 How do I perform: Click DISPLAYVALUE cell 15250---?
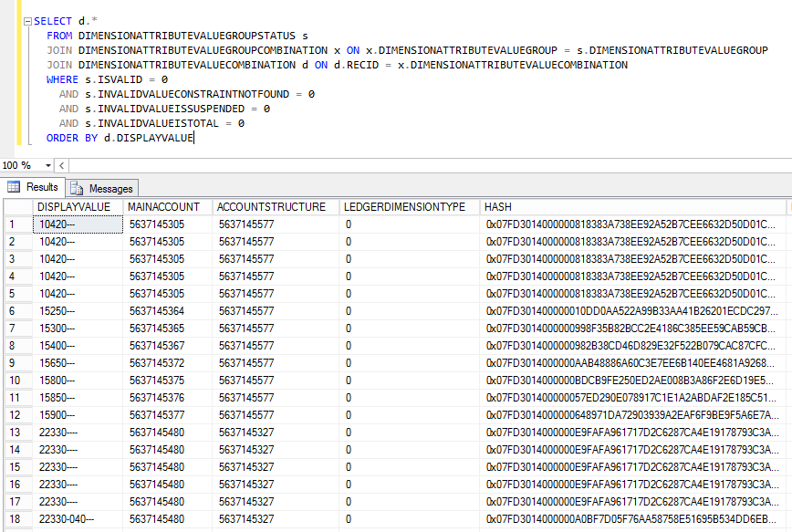point(78,310)
